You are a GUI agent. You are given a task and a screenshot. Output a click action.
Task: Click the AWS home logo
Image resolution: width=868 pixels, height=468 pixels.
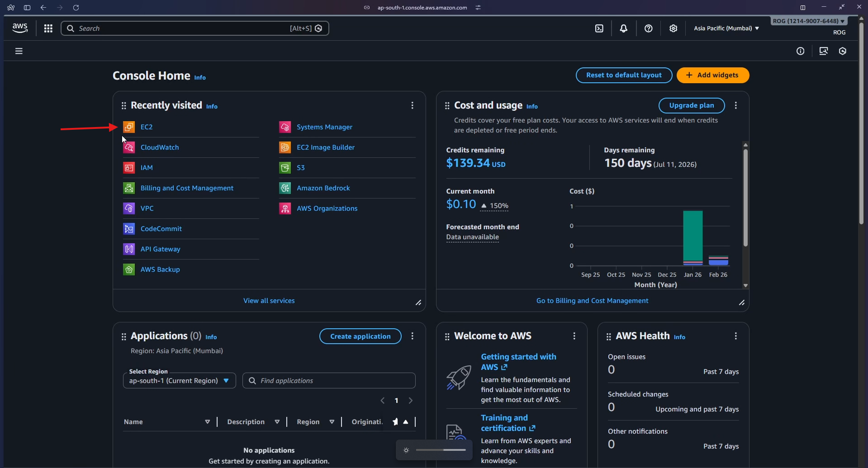pos(19,28)
